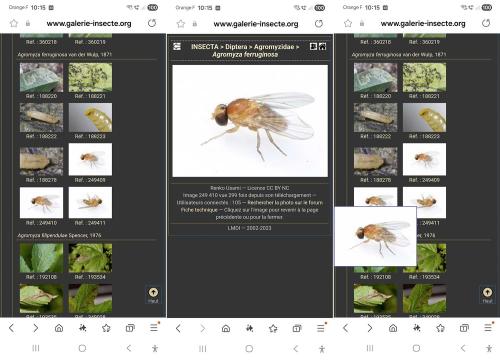This screenshot has width=500, height=360.
Task: Open thumbnail Ref. 249411 in the leftmost screen
Action: (90, 203)
